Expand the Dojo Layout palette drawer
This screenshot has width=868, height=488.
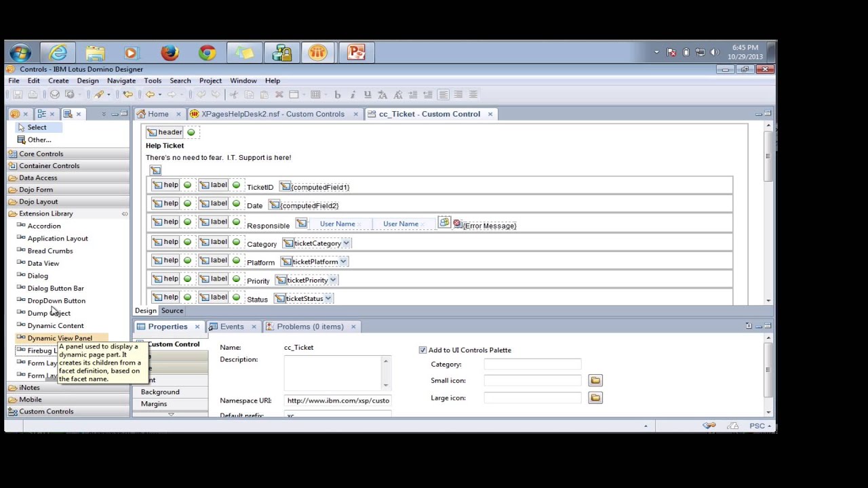click(x=68, y=201)
